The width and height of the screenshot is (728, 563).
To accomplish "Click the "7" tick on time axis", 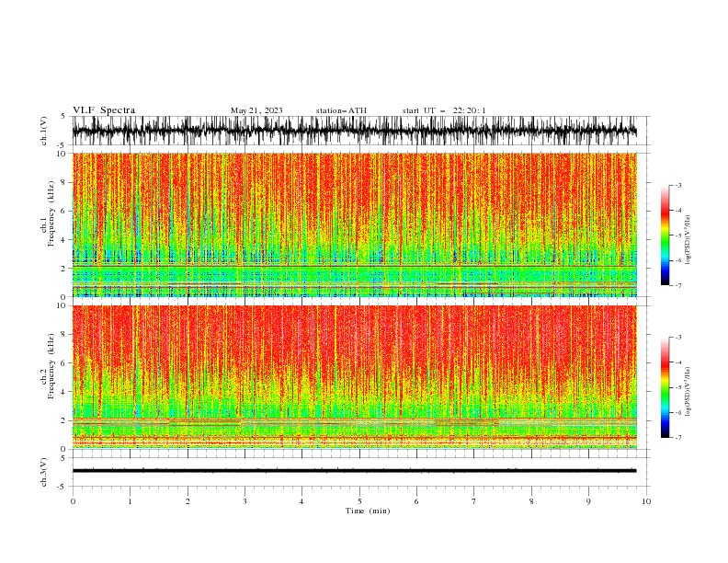I will click(x=474, y=501).
